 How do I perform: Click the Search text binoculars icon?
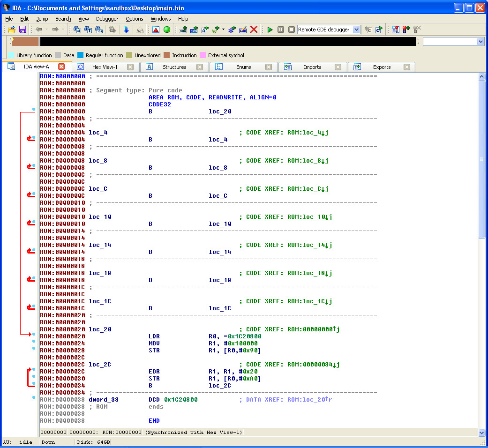point(88,30)
